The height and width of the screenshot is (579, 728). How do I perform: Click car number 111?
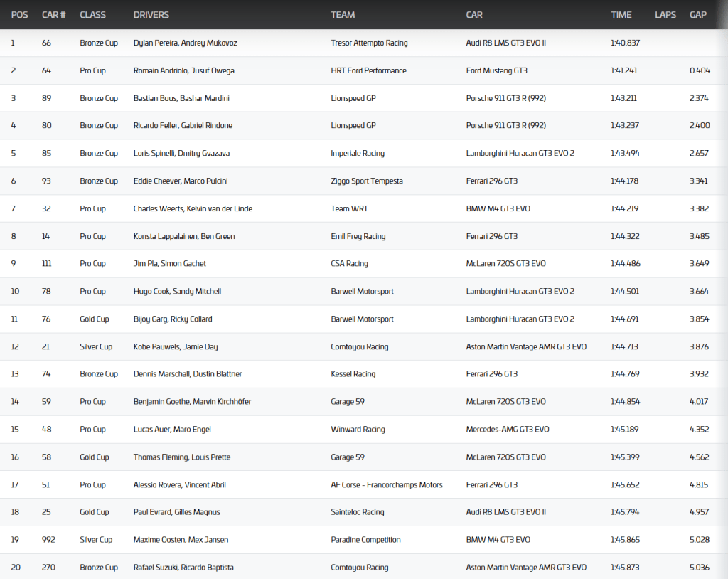[x=46, y=263]
